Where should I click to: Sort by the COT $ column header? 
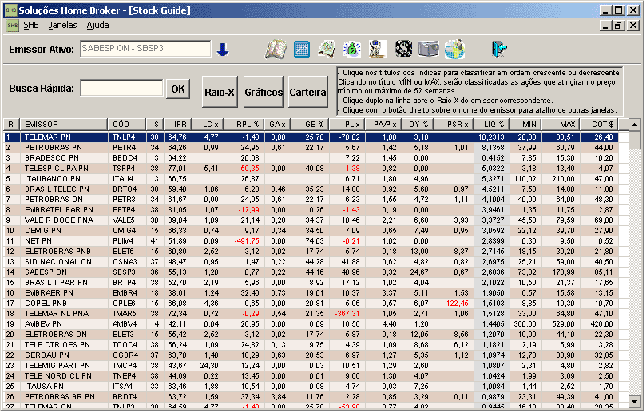[x=599, y=124]
